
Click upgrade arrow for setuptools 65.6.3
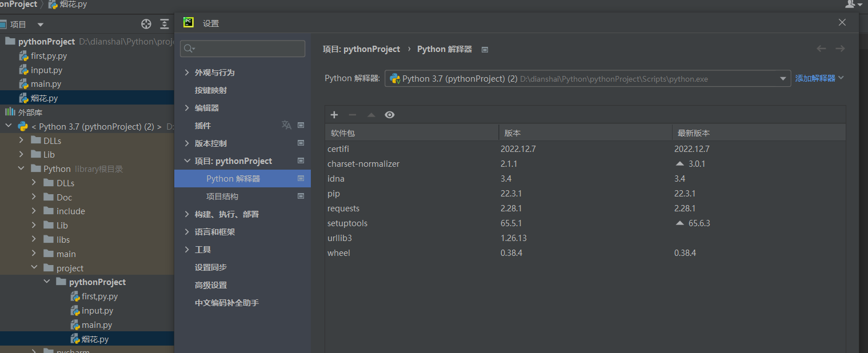[679, 223]
